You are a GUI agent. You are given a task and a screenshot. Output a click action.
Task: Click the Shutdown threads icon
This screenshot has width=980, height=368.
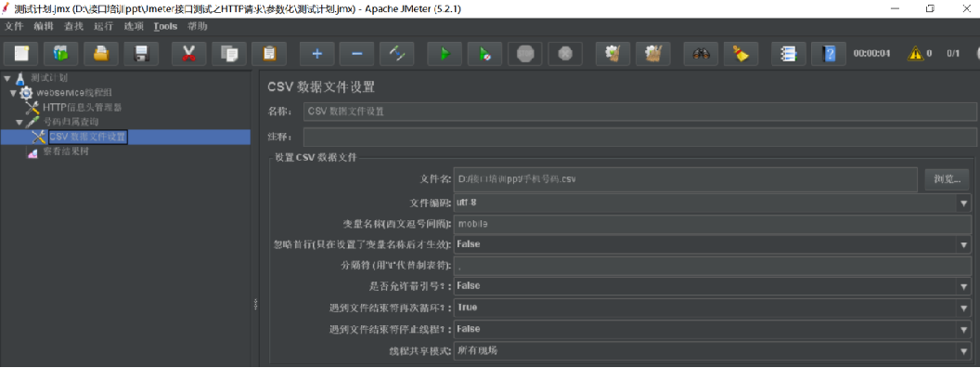[x=565, y=54]
